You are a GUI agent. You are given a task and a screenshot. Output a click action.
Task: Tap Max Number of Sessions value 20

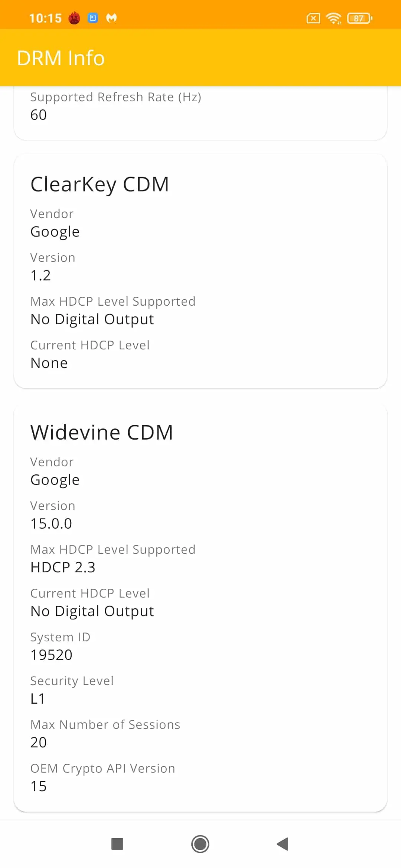click(x=39, y=743)
